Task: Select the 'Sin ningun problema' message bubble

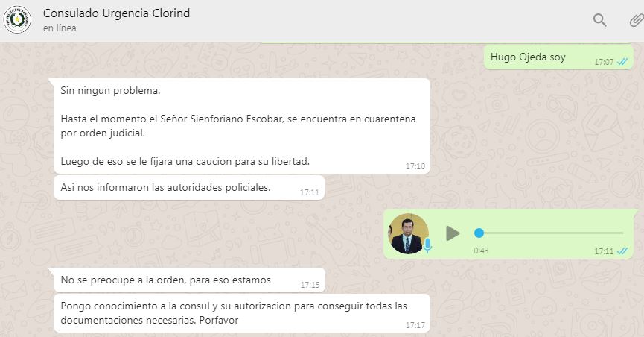Action: click(x=242, y=126)
